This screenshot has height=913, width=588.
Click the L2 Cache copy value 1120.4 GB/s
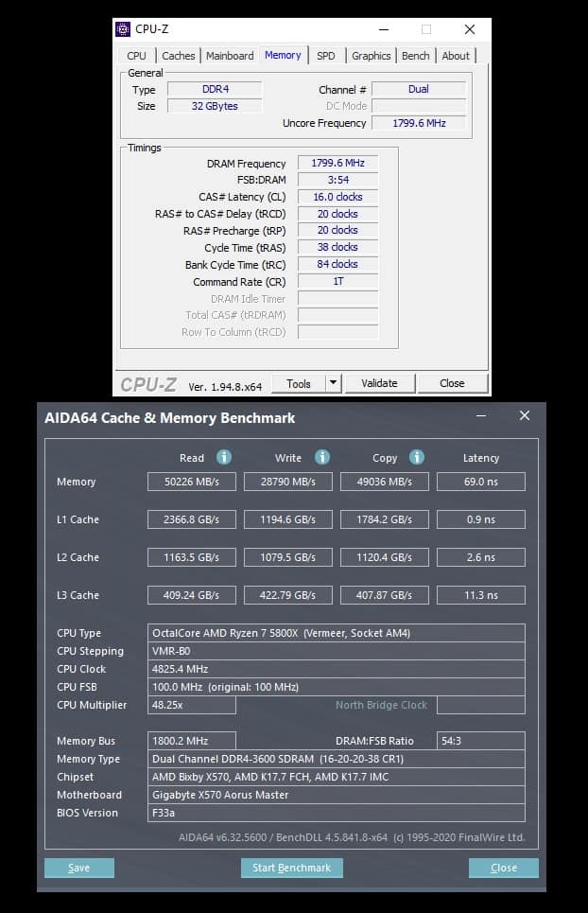tap(385, 557)
